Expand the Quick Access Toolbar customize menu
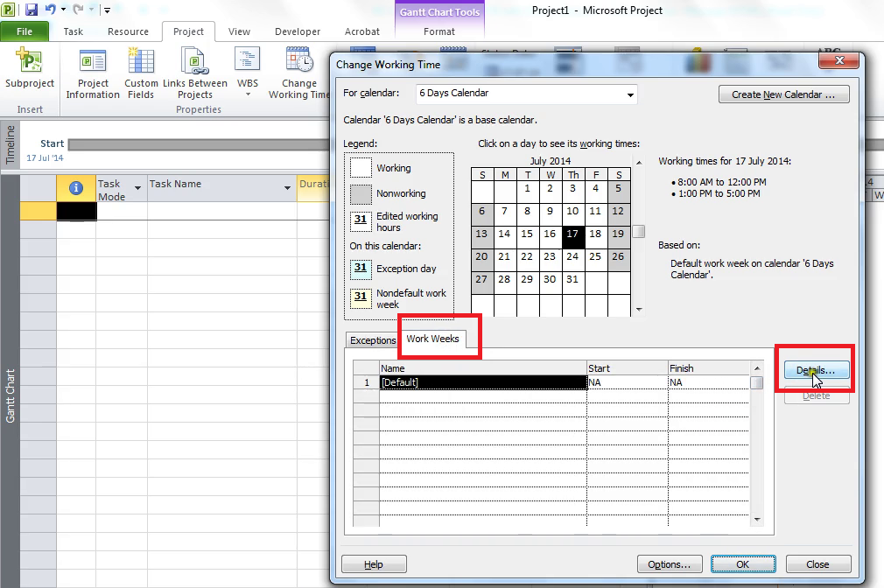Image resolution: width=884 pixels, height=588 pixels. pyautogui.click(x=106, y=10)
